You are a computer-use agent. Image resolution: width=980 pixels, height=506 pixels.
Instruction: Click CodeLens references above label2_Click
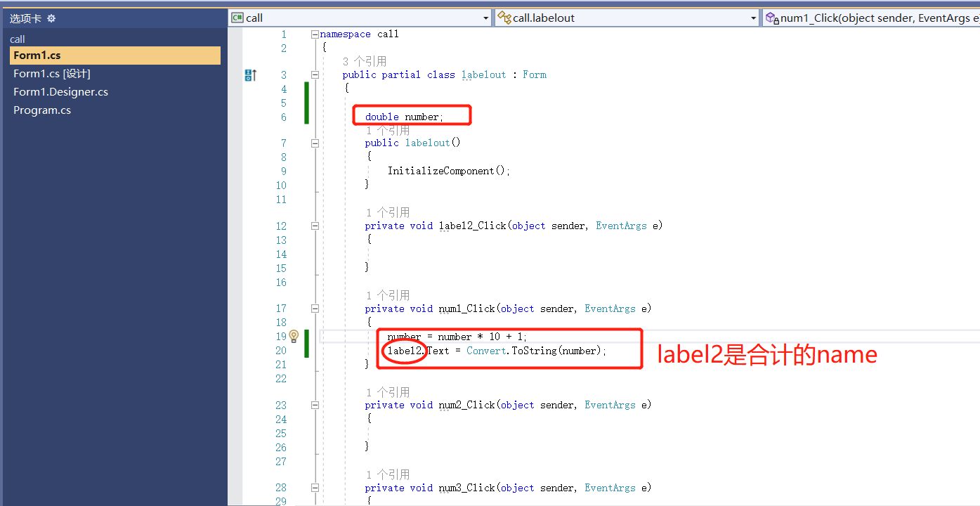click(388, 212)
